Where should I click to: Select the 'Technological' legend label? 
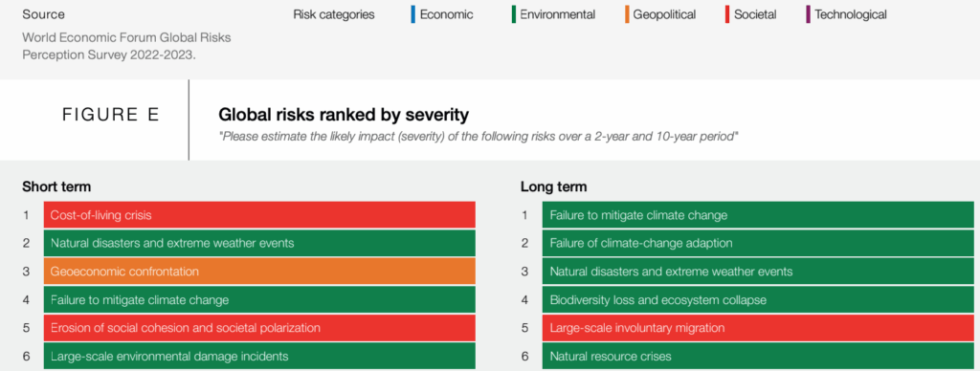pyautogui.click(x=851, y=15)
